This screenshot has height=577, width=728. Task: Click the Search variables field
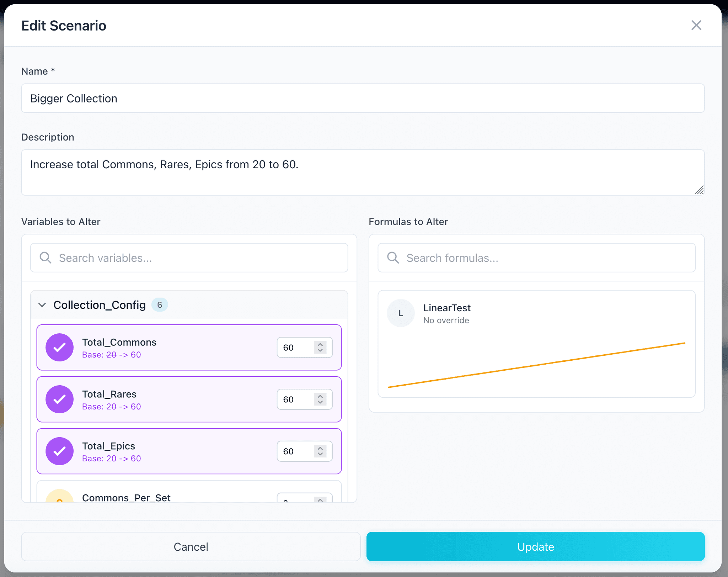pos(199,258)
